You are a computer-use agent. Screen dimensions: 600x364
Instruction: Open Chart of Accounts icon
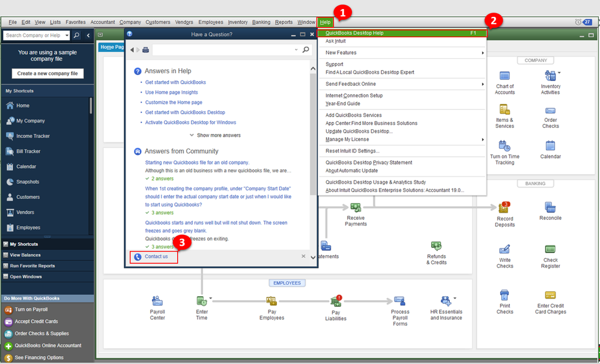[x=505, y=76]
